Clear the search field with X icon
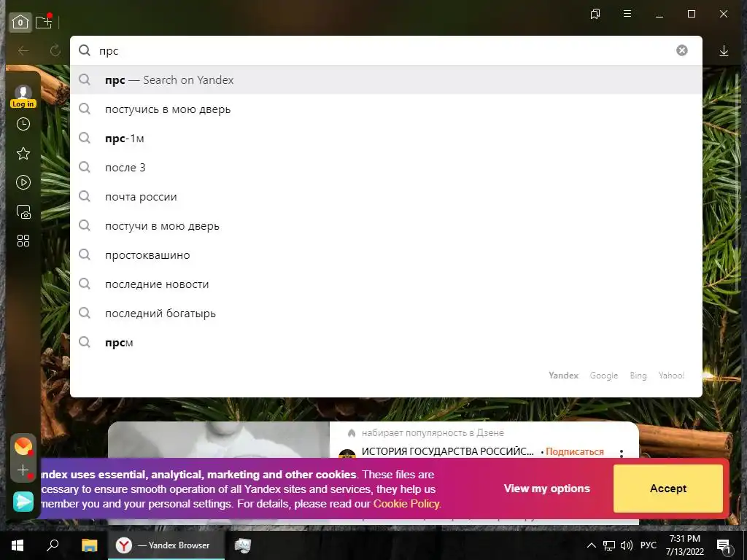 682,50
